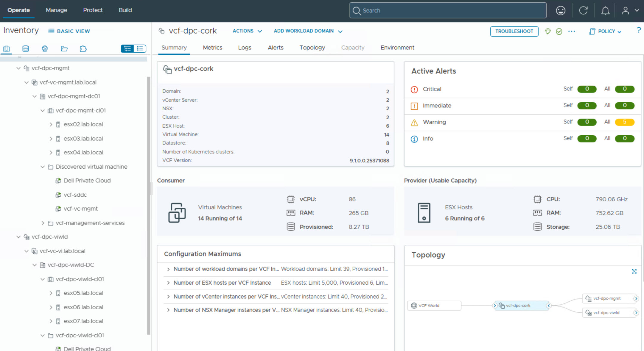Click the Summary tab
The width and height of the screenshot is (644, 351).
coord(174,48)
